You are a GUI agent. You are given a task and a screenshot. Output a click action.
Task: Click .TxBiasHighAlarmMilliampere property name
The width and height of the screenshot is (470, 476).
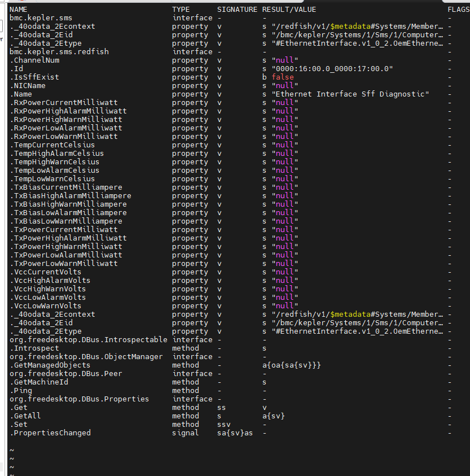point(71,196)
